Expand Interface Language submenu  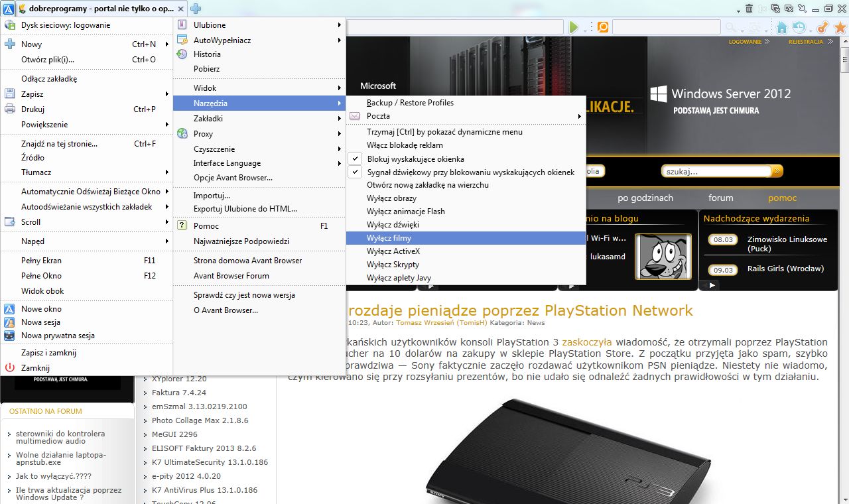[x=259, y=163]
